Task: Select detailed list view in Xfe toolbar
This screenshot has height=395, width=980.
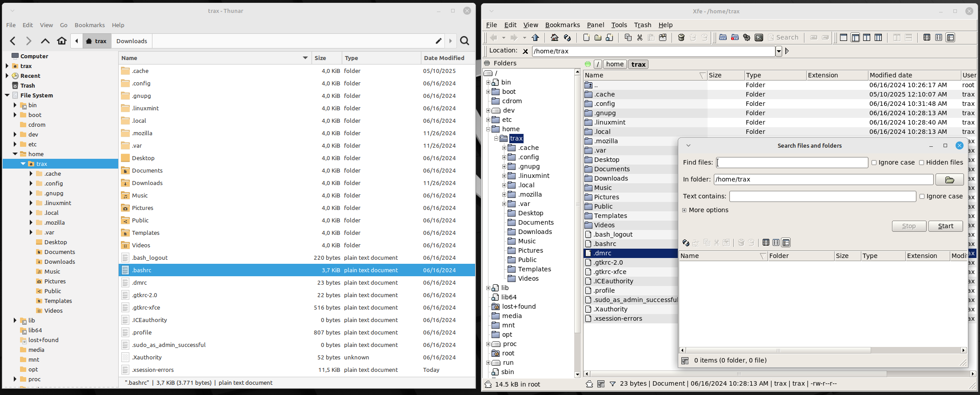Action: point(951,38)
